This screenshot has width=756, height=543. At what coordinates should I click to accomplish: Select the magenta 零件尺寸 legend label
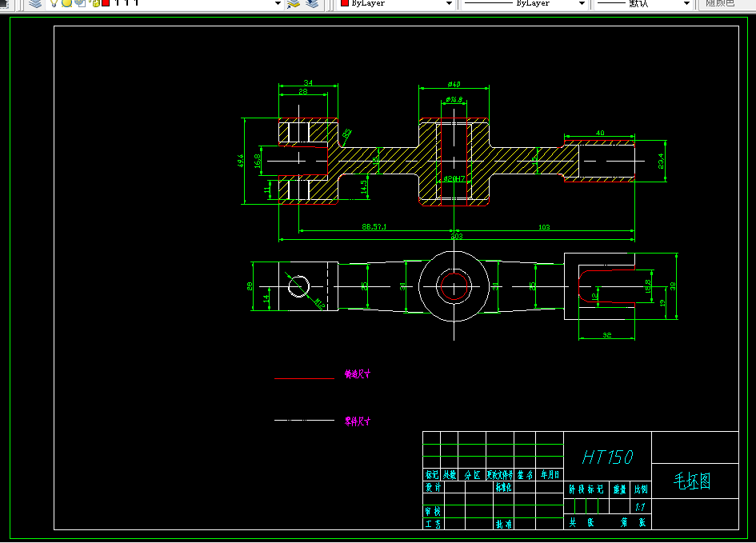click(x=358, y=421)
